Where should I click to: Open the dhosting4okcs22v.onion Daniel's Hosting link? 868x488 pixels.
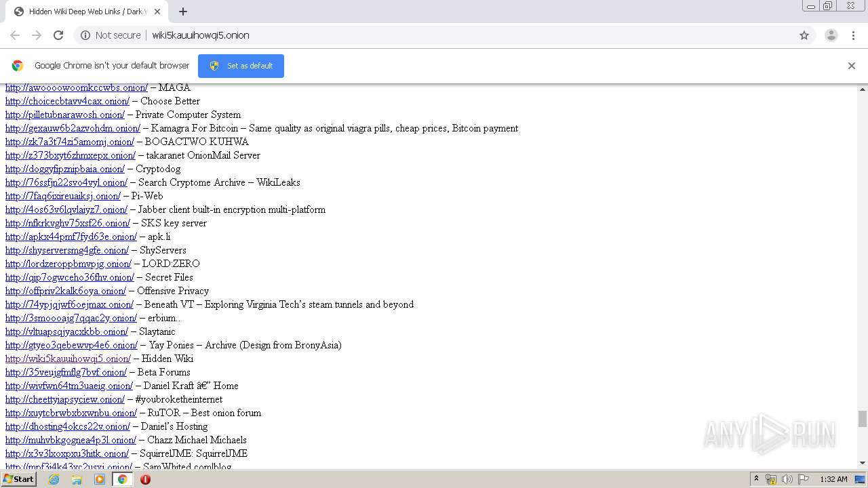[x=68, y=426]
